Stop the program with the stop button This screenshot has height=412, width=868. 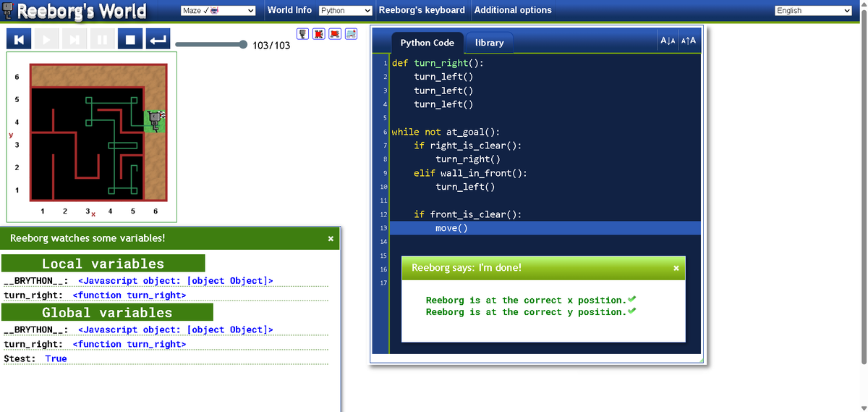pyautogui.click(x=129, y=40)
